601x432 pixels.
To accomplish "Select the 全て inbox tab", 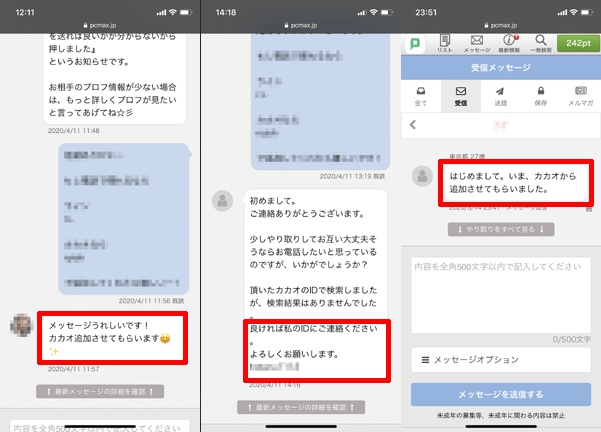I will 421,96.
